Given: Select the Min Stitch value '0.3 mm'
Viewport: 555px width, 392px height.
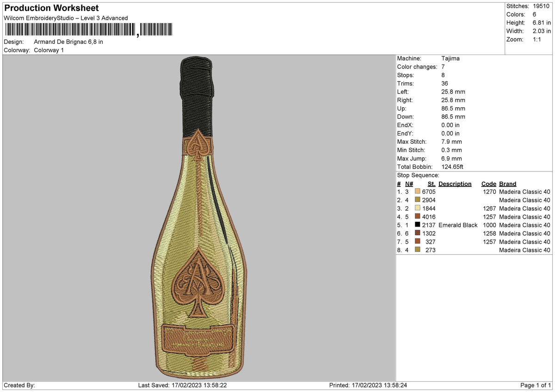Looking at the screenshot, I should click(452, 150).
